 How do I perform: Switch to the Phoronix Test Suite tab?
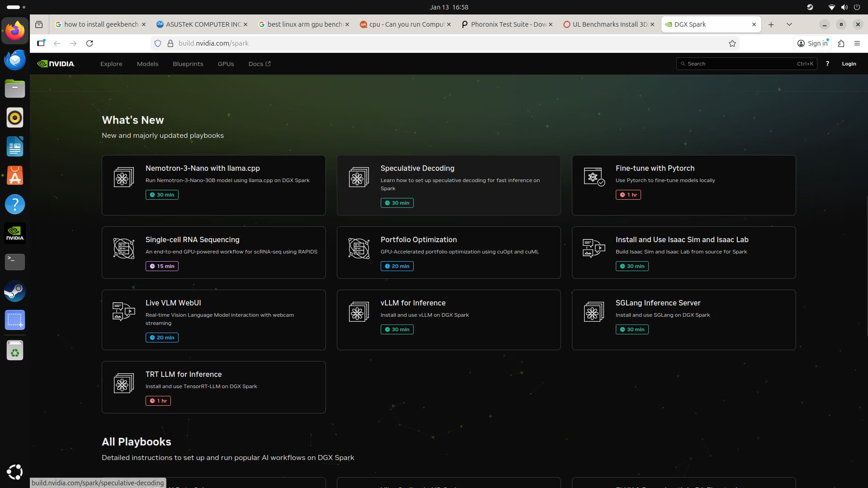click(504, 24)
